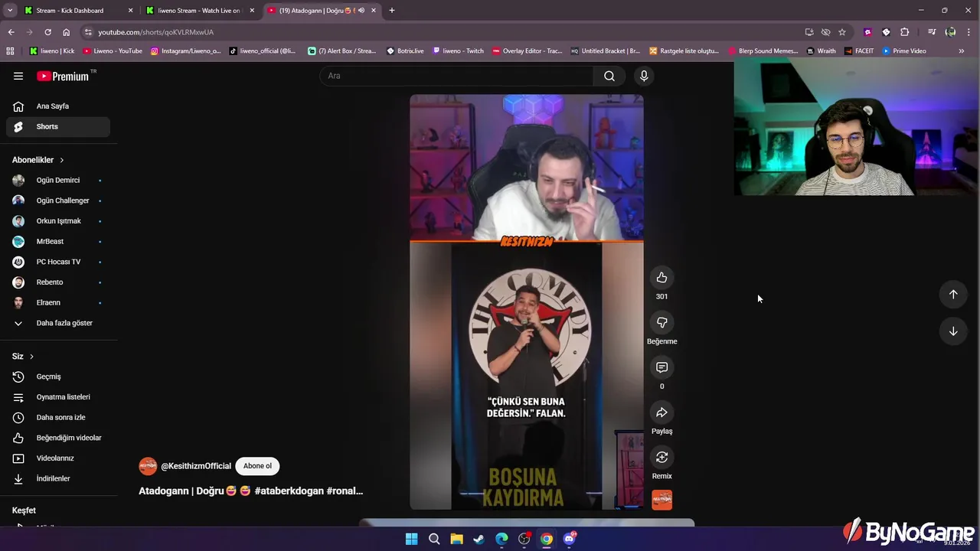The image size is (980, 551).
Task: Open PC Hocası TV channel subscription
Action: tap(58, 262)
